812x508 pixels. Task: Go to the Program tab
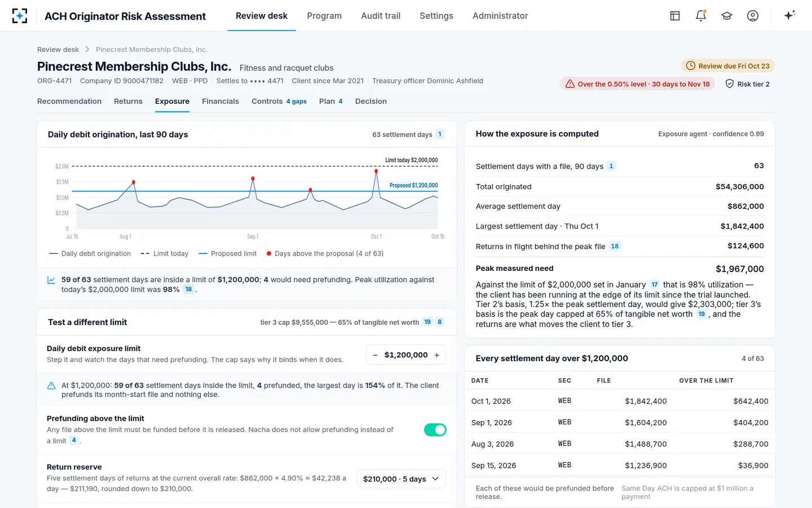[324, 16]
